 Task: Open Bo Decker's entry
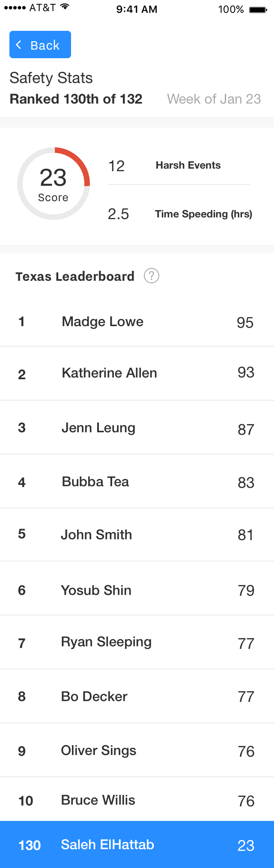[137, 696]
